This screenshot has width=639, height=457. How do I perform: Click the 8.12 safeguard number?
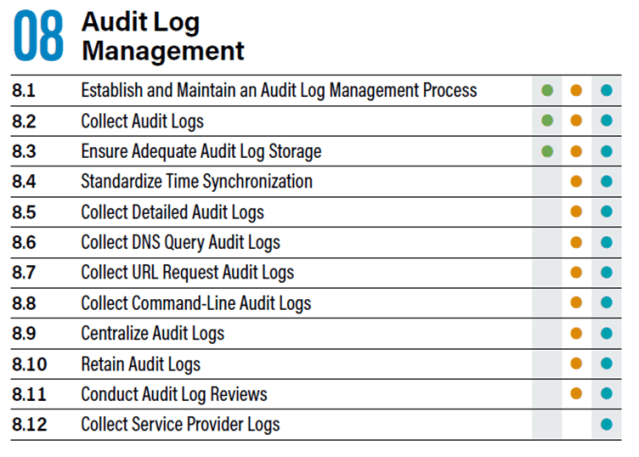coord(29,425)
